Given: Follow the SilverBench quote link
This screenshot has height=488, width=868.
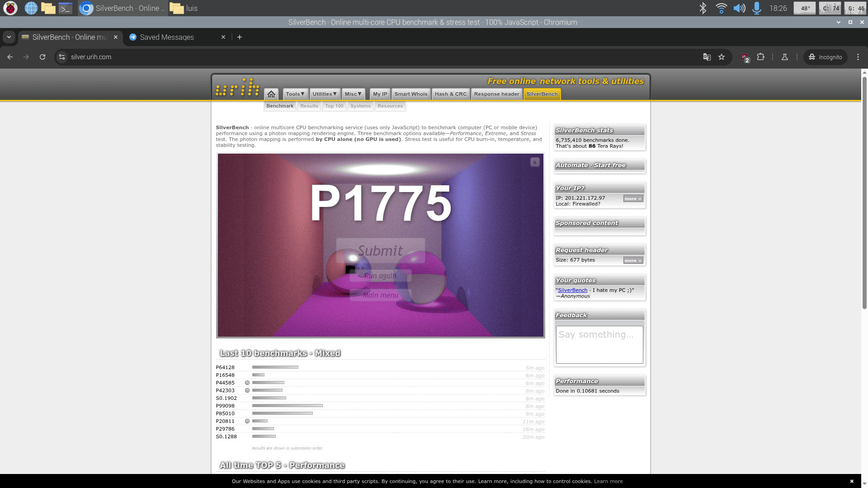Looking at the screenshot, I should pyautogui.click(x=572, y=291).
